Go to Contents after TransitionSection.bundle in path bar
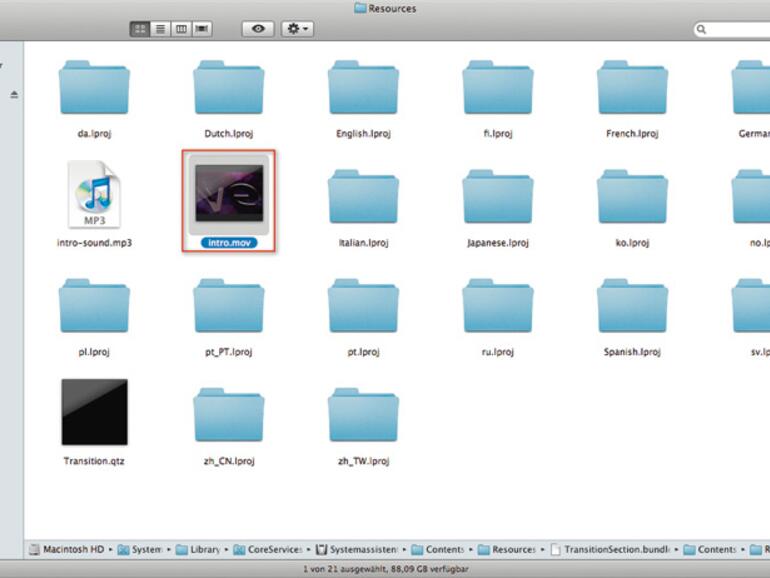 (710, 549)
